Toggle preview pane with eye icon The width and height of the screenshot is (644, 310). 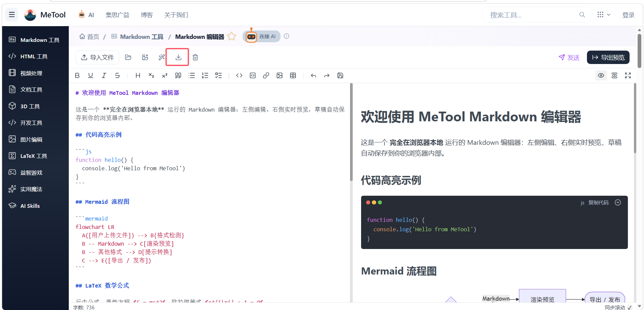pos(601,75)
